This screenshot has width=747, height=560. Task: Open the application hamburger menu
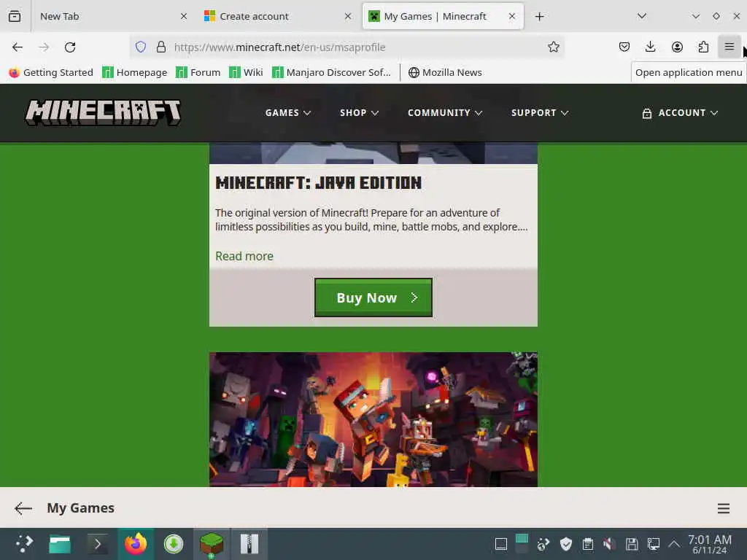click(x=729, y=47)
